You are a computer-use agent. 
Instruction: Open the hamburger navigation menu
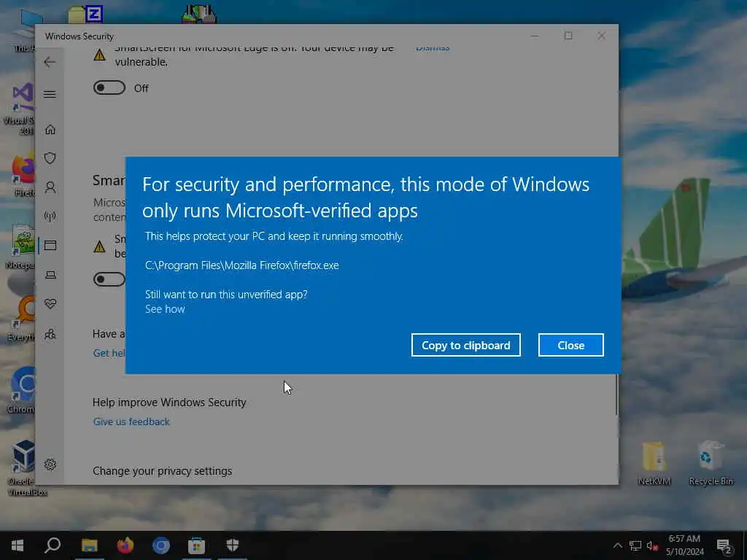[x=50, y=94]
